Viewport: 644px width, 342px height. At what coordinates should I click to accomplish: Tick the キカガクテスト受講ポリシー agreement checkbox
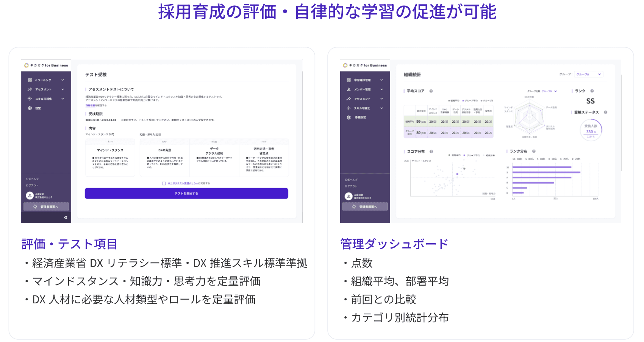(164, 183)
